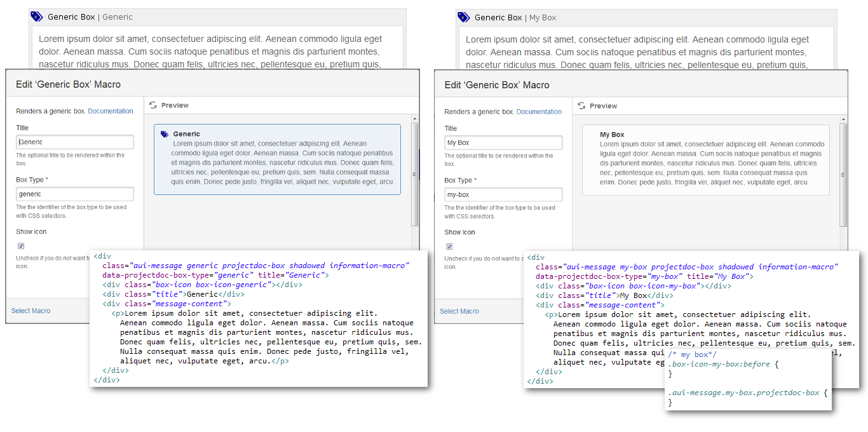Click the Box Type field containing 'my-box'
868x432 pixels.
click(x=503, y=195)
